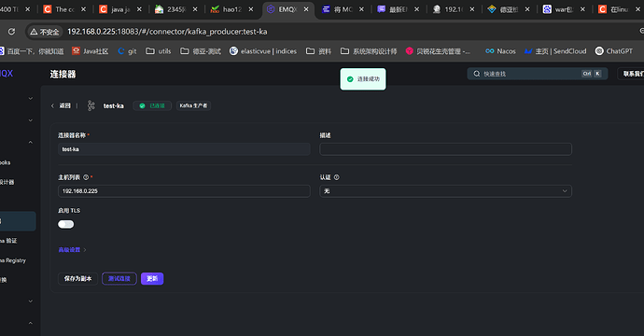
Task: Switch to the hao12 browser tab
Action: pyautogui.click(x=231, y=9)
